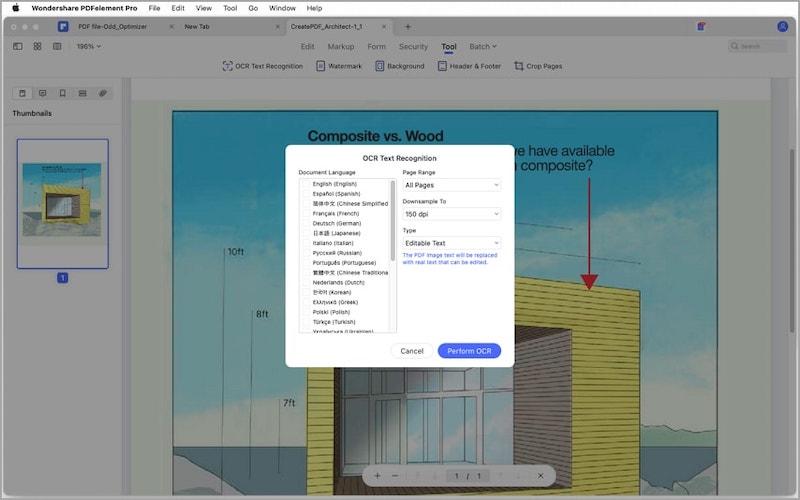Add a new tab with plus

[x=408, y=27]
